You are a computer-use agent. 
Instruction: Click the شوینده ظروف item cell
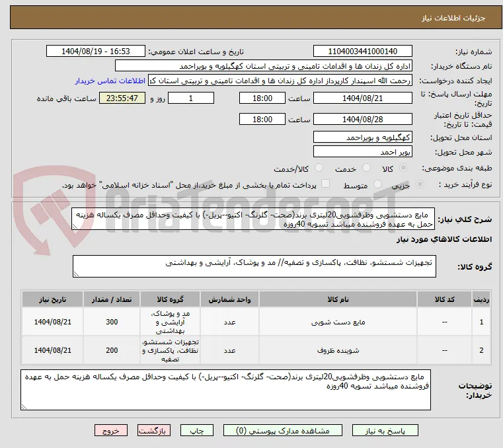338,350
